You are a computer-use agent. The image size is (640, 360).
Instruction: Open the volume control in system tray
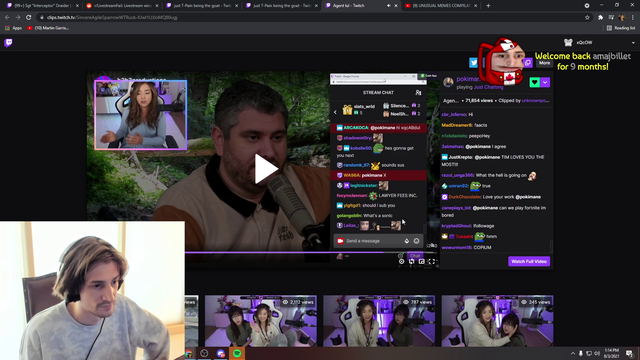pos(597,353)
